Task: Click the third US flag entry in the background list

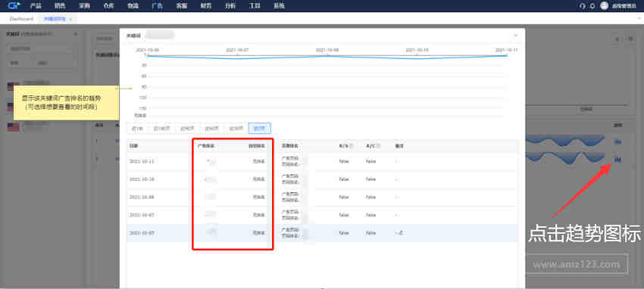Action: [x=13, y=127]
